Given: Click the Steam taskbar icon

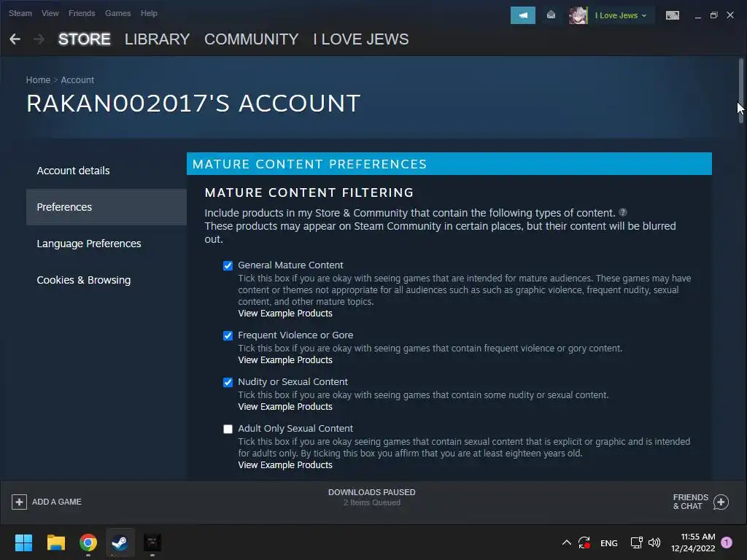Looking at the screenshot, I should tap(120, 542).
